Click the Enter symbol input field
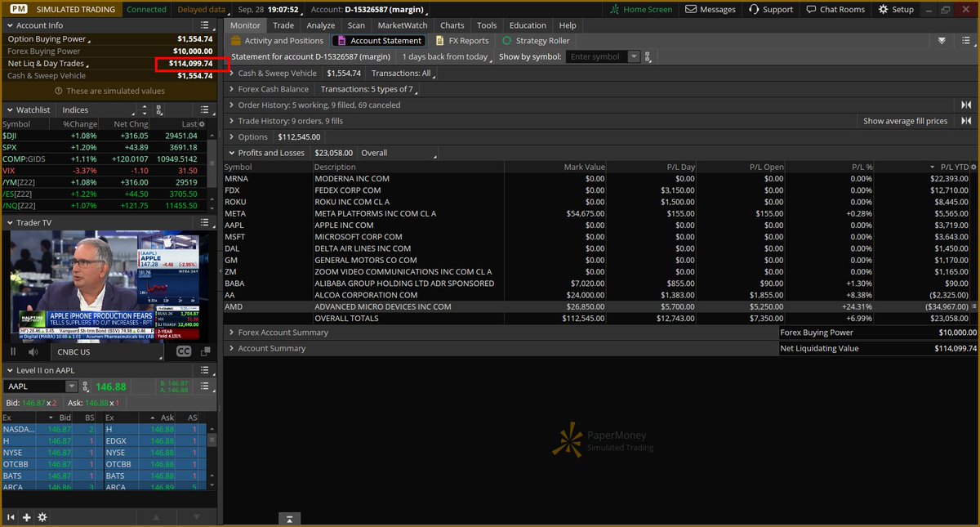 coord(597,57)
